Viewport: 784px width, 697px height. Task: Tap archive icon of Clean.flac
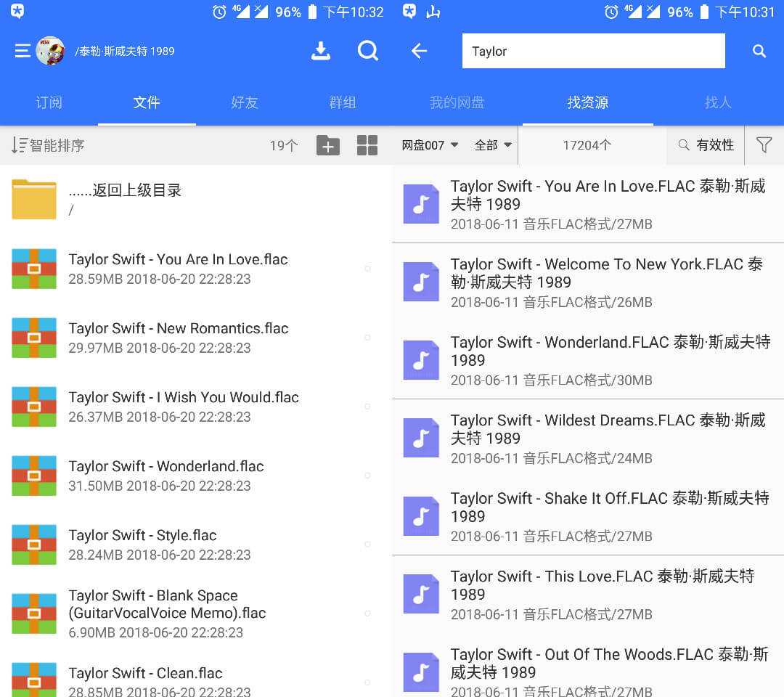(34, 680)
